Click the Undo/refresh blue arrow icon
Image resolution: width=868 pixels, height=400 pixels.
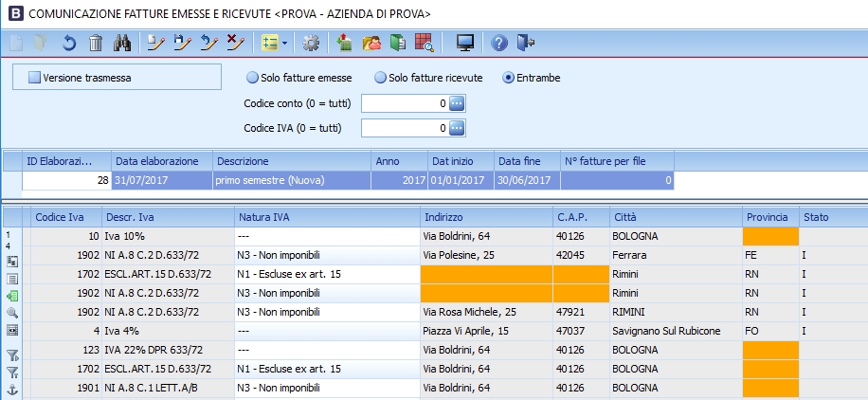pyautogui.click(x=68, y=43)
